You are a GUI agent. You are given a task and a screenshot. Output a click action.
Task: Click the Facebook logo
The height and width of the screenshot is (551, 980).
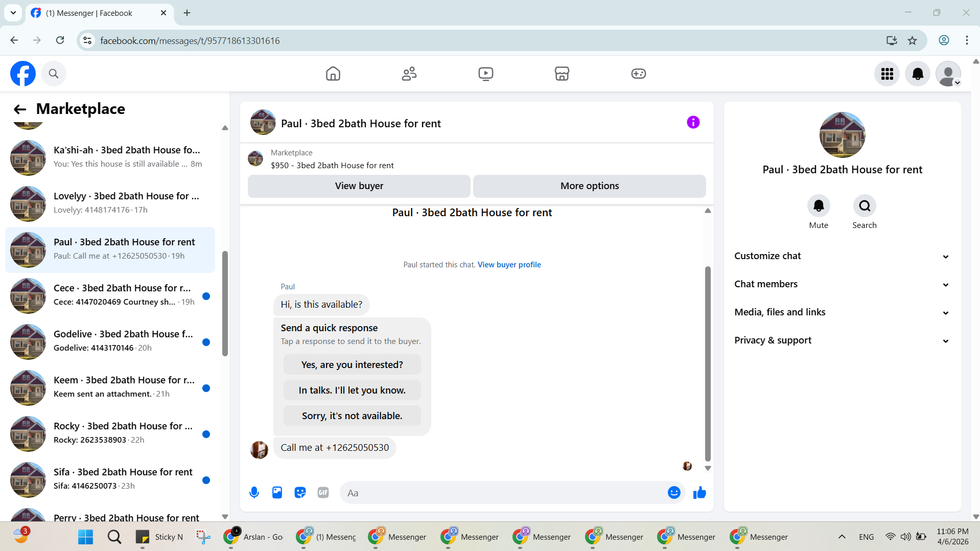click(x=23, y=74)
